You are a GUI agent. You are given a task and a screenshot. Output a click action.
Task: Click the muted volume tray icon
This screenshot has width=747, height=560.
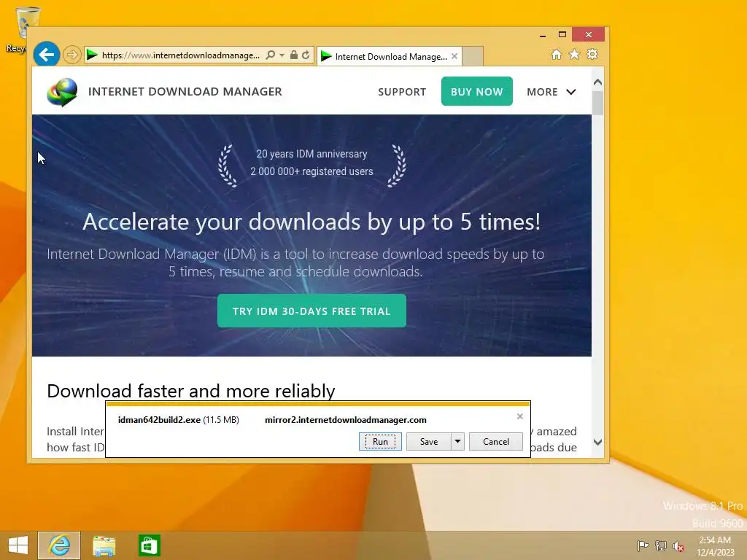pyautogui.click(x=678, y=546)
